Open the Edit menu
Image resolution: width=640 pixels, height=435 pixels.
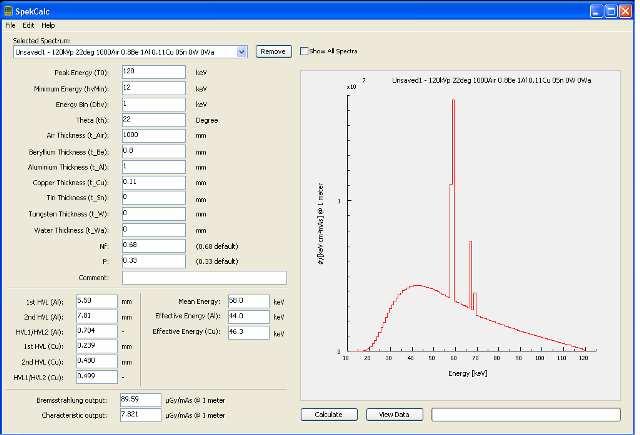pos(28,25)
